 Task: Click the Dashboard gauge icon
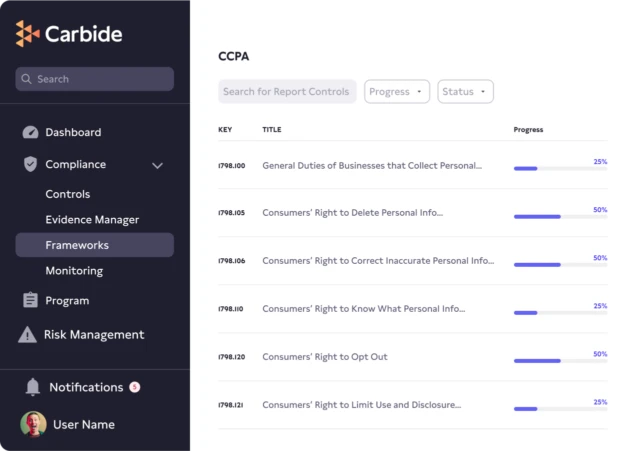[x=30, y=132]
